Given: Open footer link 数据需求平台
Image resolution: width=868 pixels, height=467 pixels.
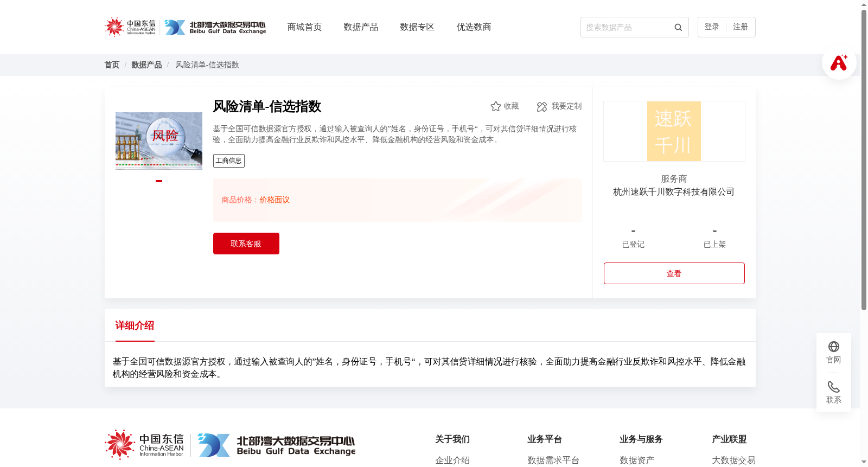Looking at the screenshot, I should click(553, 460).
